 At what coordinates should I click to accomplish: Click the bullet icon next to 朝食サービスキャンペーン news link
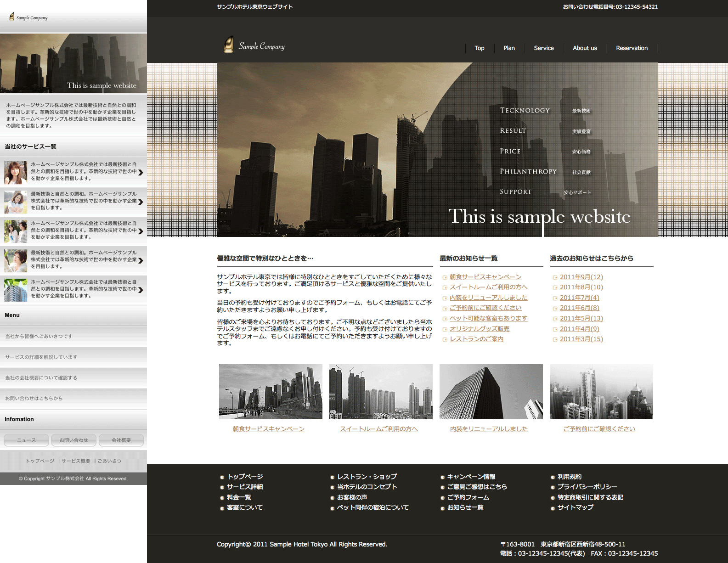click(445, 277)
